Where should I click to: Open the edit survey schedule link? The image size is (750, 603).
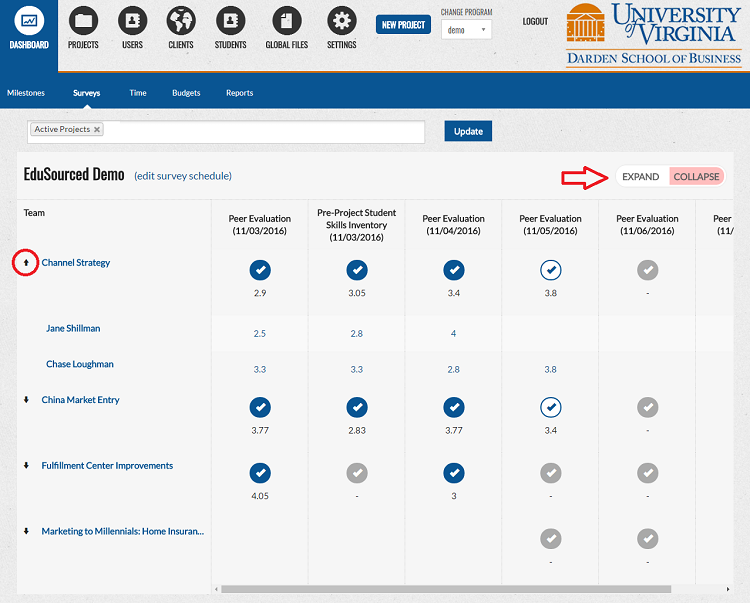(x=183, y=176)
